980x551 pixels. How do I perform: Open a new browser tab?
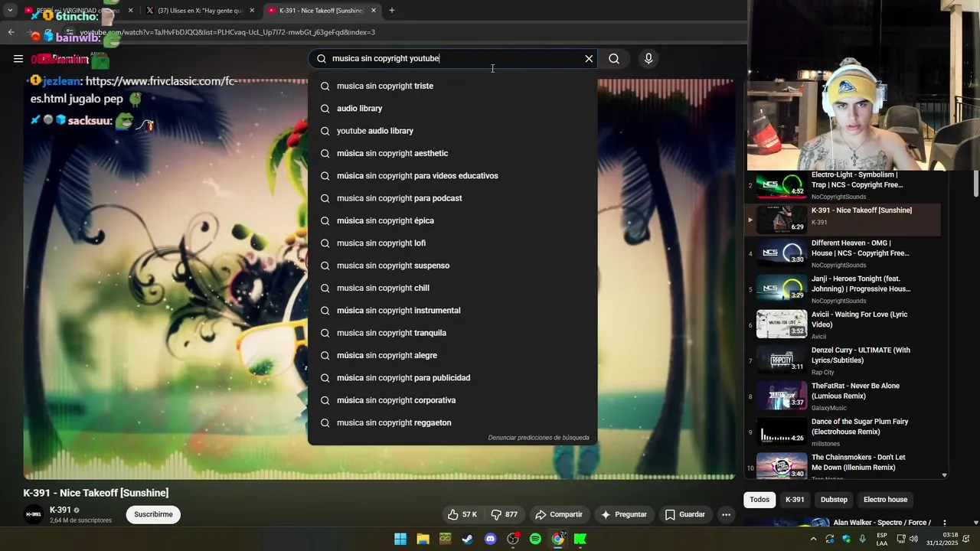392,11
